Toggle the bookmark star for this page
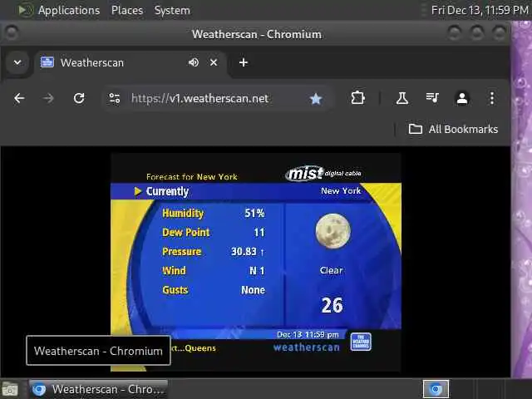532x399 pixels. (316, 99)
